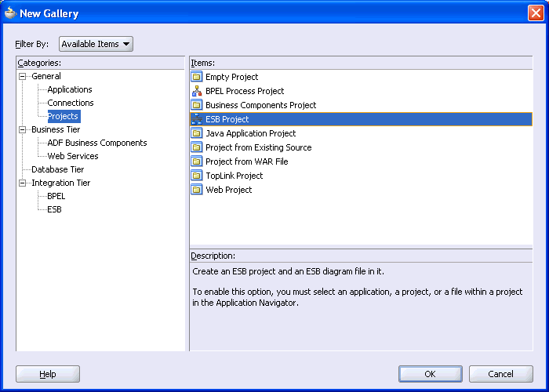Screen dimensions: 549x392
Task: Select the Database Tier category
Action: pos(58,169)
